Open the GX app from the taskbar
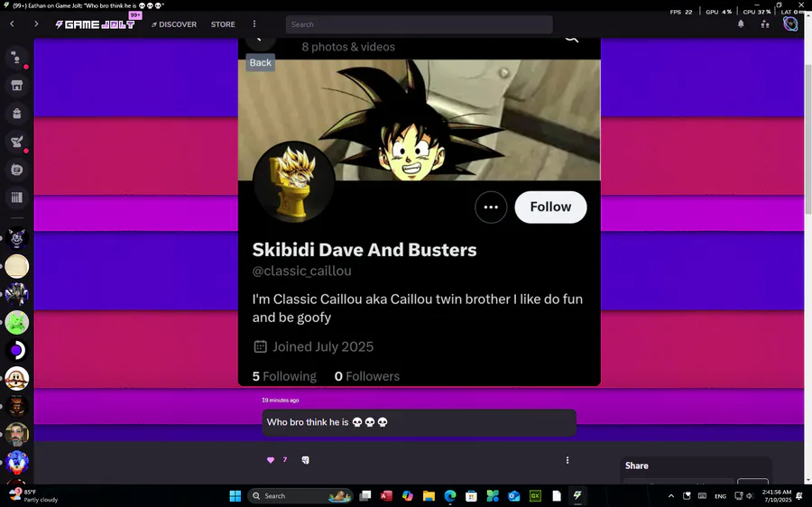This screenshot has width=812, height=507. 535,495
